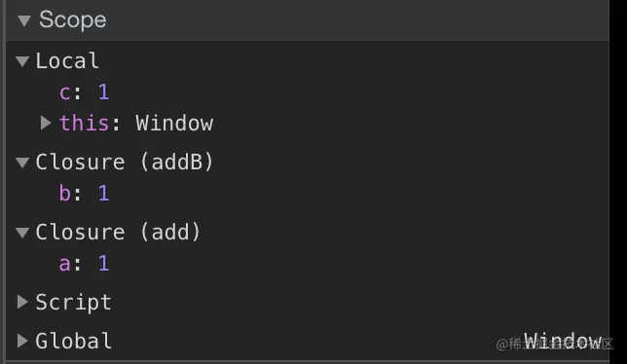
Task: Click the Window text on Global row
Action: [563, 341]
